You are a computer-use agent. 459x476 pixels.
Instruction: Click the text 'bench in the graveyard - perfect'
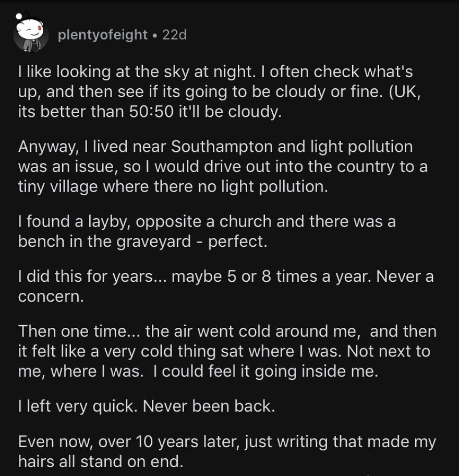(x=142, y=243)
